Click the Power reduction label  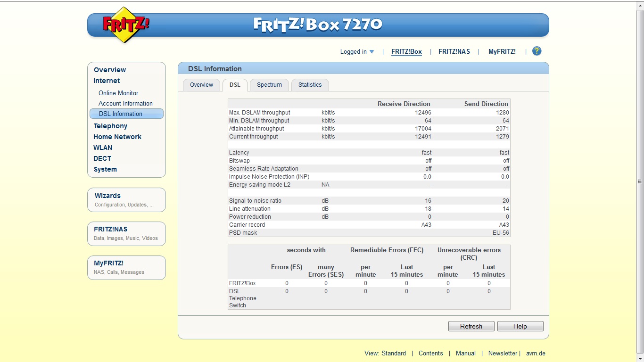250,217
